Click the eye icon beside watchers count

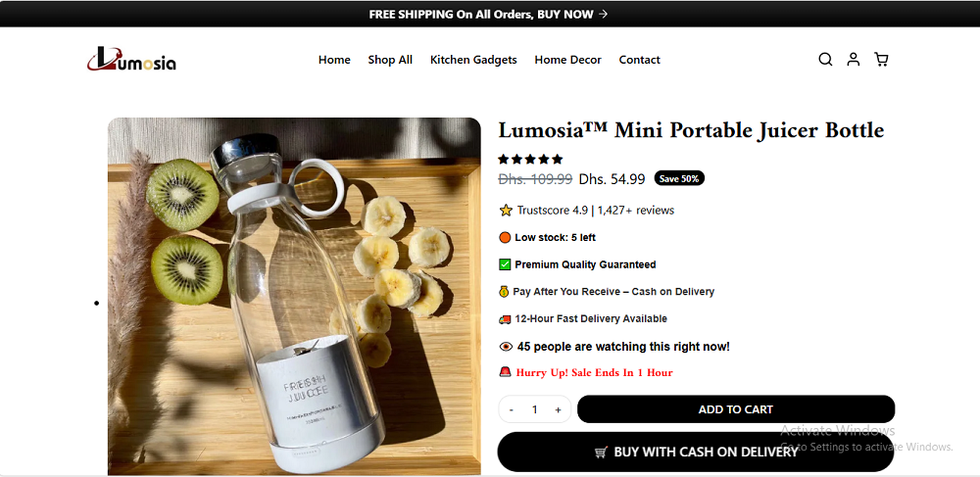pyautogui.click(x=506, y=347)
